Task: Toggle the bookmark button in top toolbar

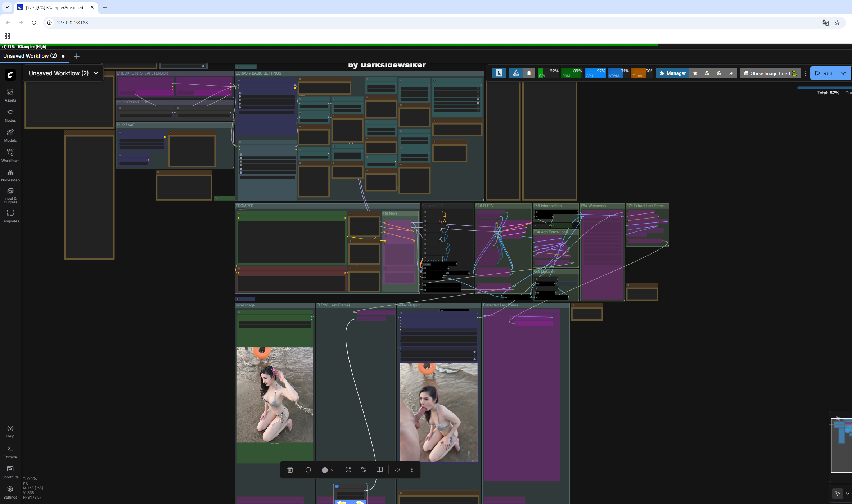Action: 529,73
